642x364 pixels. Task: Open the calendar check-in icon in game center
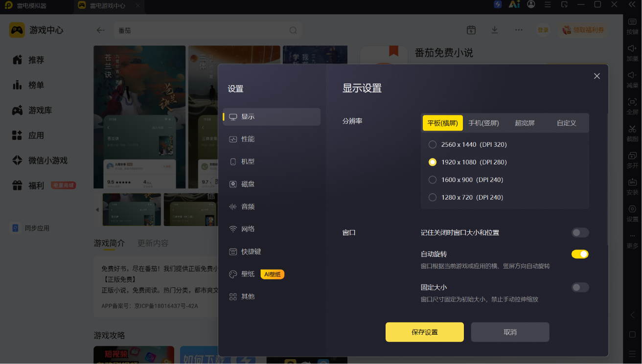[x=471, y=30]
